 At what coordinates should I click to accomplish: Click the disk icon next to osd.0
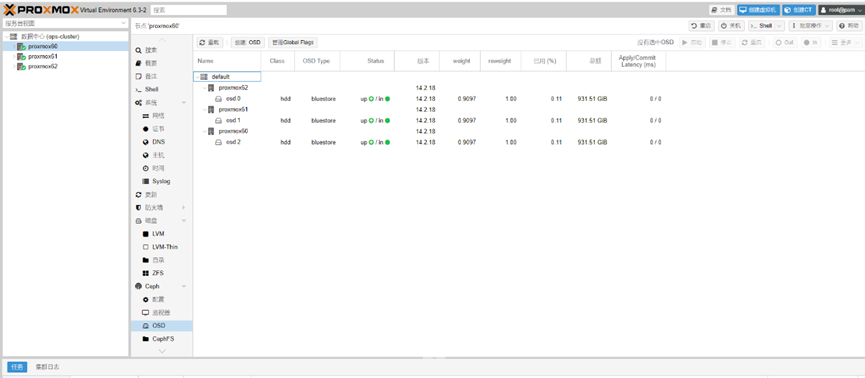pyautogui.click(x=219, y=99)
